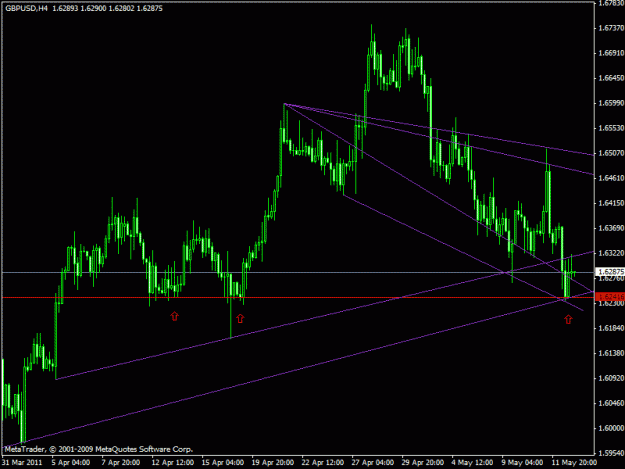Viewport: 625px width, 469px height.
Task: Click the 1.60920 price axis label
Action: click(611, 378)
